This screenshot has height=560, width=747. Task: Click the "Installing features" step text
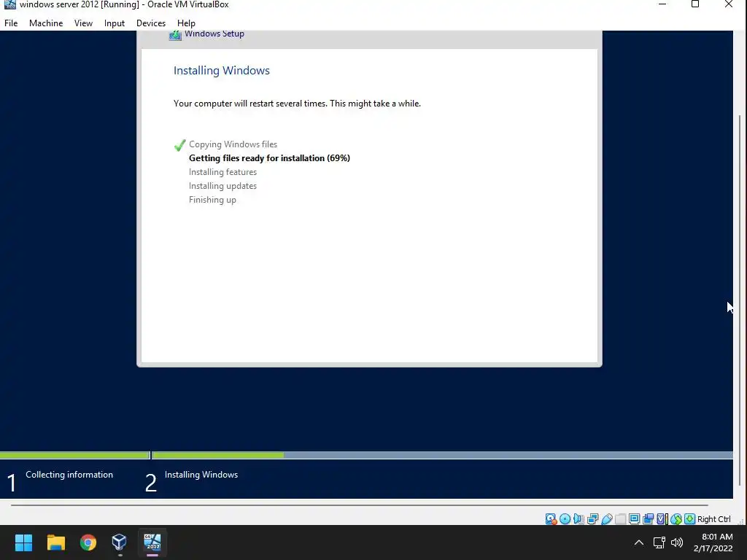click(x=222, y=172)
